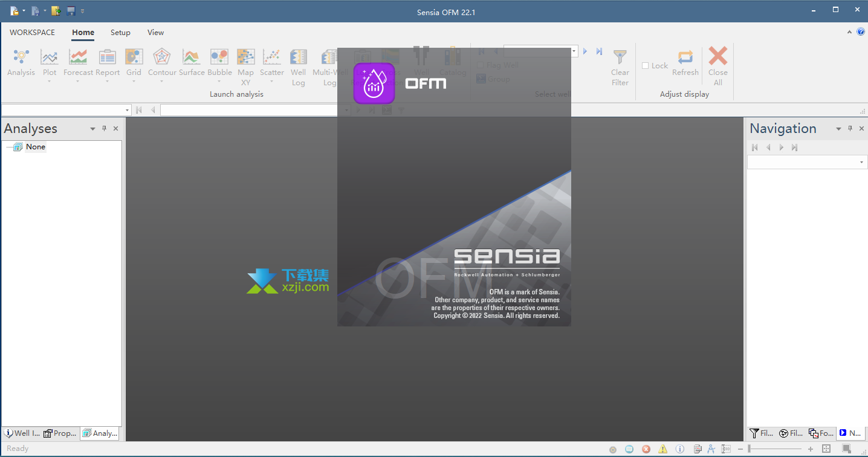Open the WORKSPACE menu

click(x=32, y=33)
